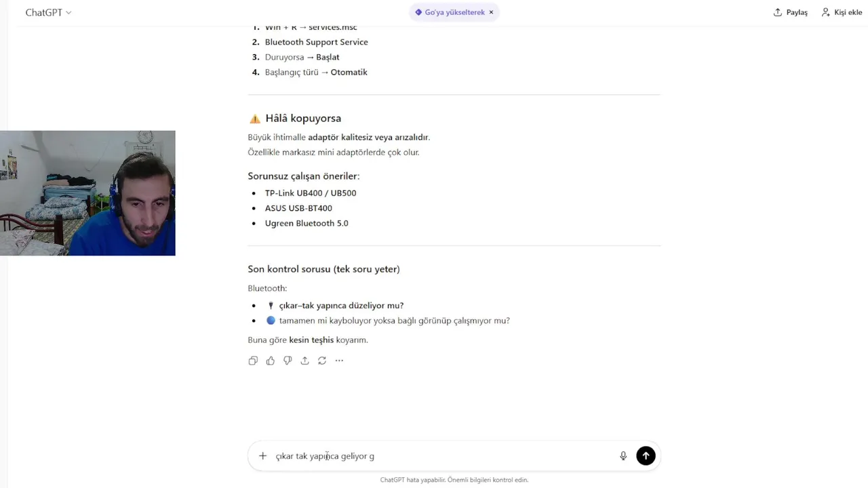This screenshot has width=868, height=488.
Task: Send the typed message
Action: [646, 456]
